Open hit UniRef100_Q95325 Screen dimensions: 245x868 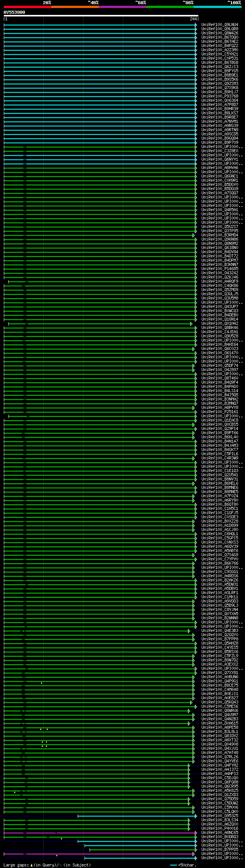[220, 816]
